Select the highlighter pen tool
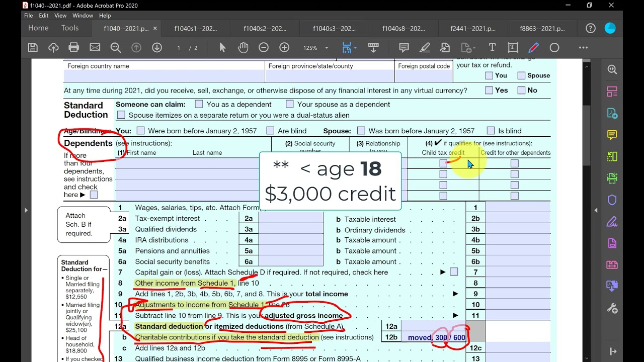 (425, 48)
